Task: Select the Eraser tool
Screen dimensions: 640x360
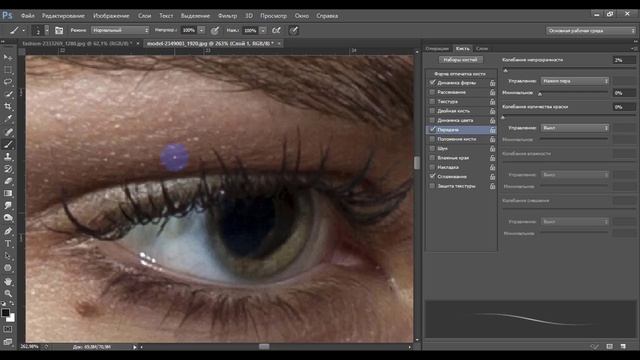Action: tap(8, 181)
